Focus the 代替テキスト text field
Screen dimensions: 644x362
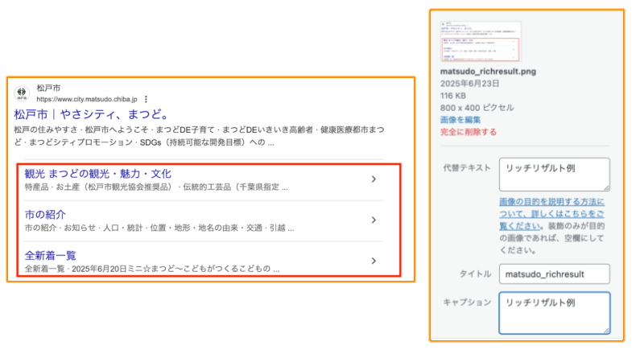[x=554, y=175]
